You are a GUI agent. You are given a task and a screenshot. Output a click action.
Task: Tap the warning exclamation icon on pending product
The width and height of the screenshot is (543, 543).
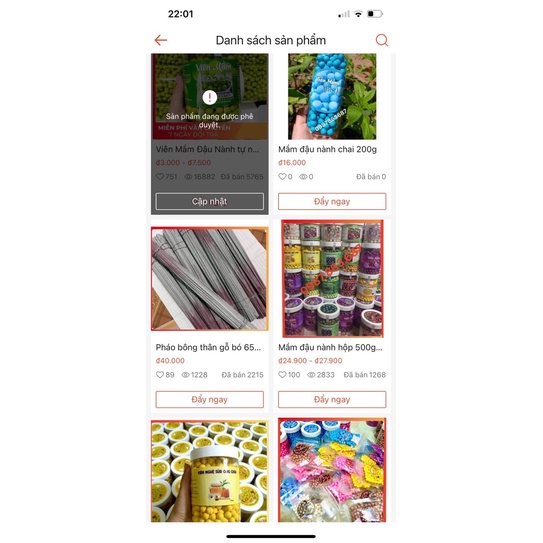210,97
